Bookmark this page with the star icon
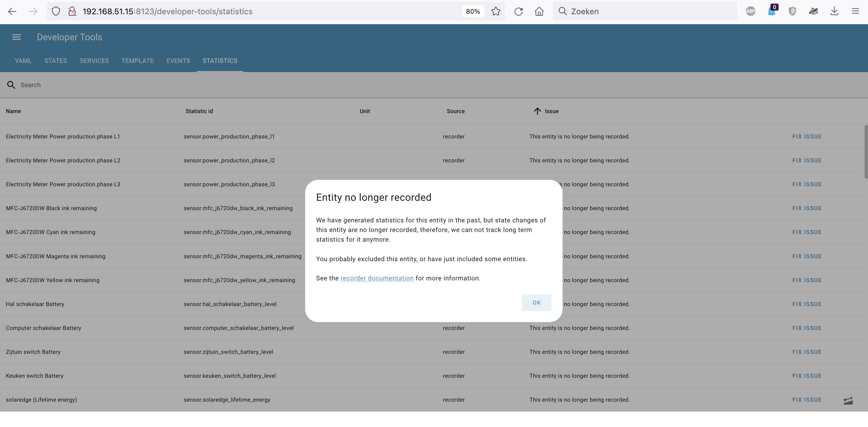The height and width of the screenshot is (427, 868). tap(496, 11)
